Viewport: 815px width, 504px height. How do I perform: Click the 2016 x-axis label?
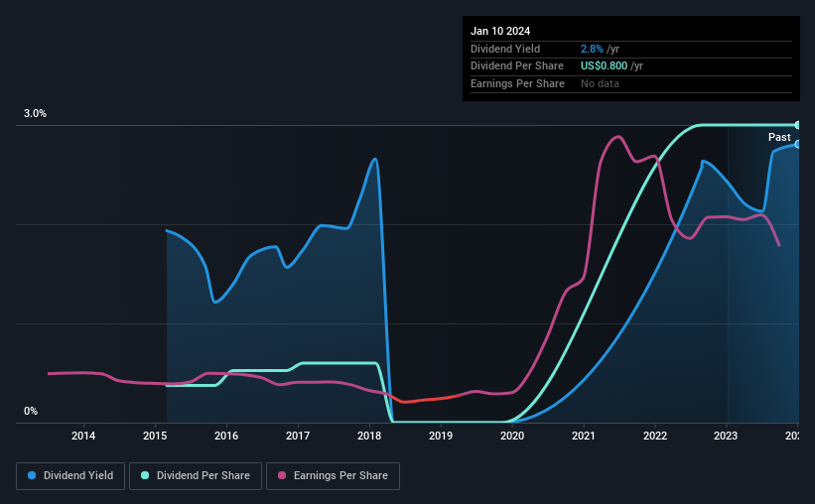(226, 436)
